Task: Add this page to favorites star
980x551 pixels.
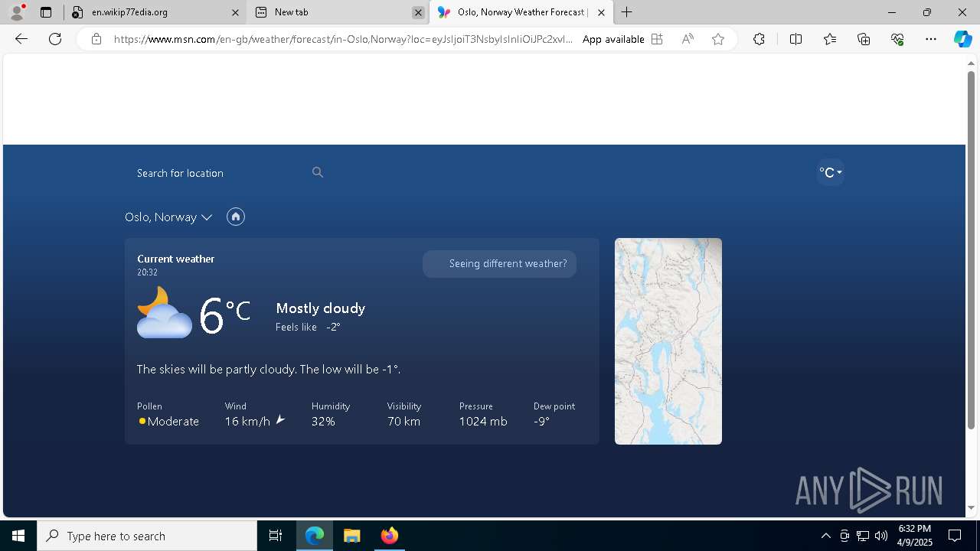Action: (718, 39)
